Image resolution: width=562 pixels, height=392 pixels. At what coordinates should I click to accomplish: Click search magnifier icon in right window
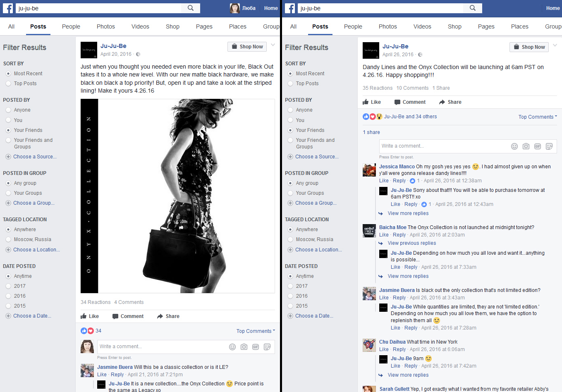(x=473, y=8)
